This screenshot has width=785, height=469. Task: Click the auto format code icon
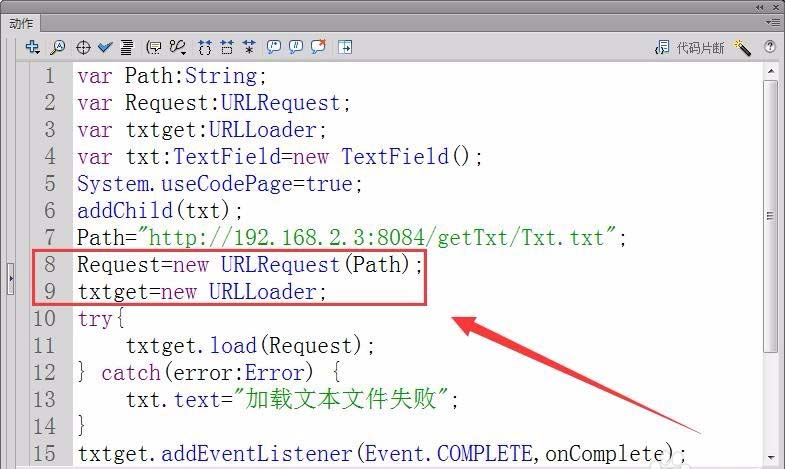[x=127, y=47]
